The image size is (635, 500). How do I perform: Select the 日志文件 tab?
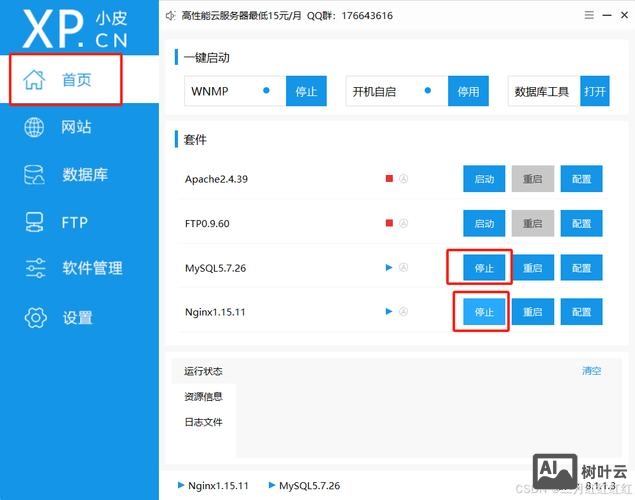[203, 422]
